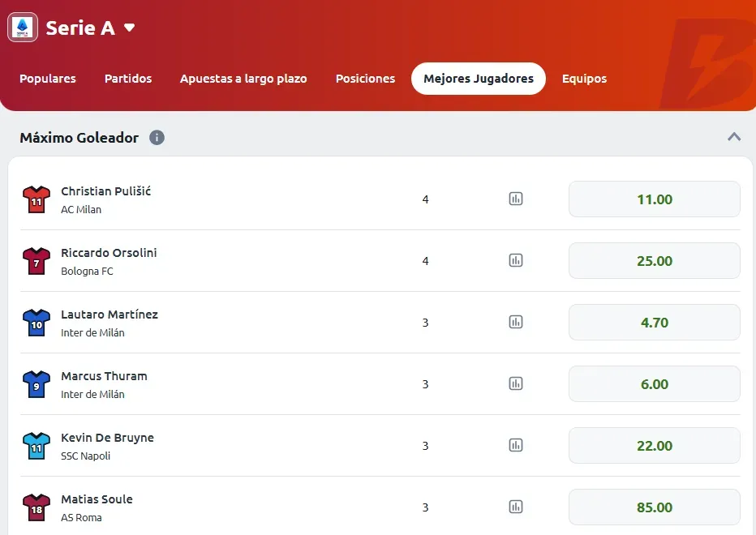
Task: Click the Serie A league logo icon
Action: point(23,27)
